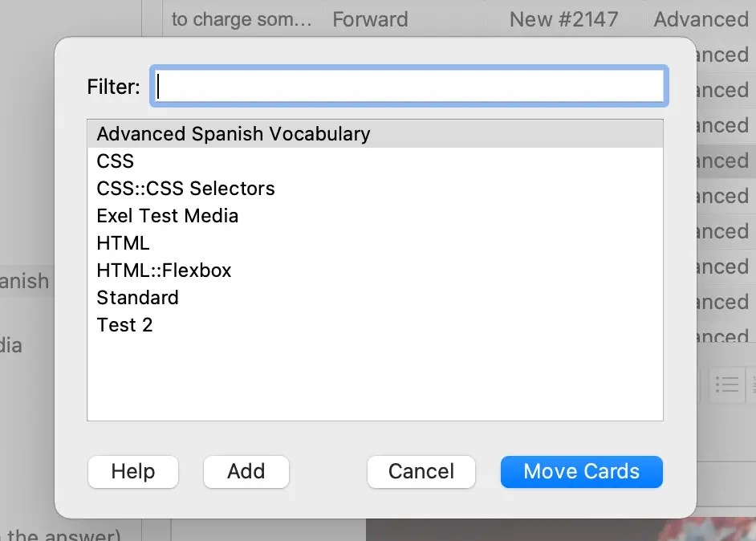Viewport: 756px width, 541px height.
Task: Confirm with the Move Cards button
Action: 581,471
